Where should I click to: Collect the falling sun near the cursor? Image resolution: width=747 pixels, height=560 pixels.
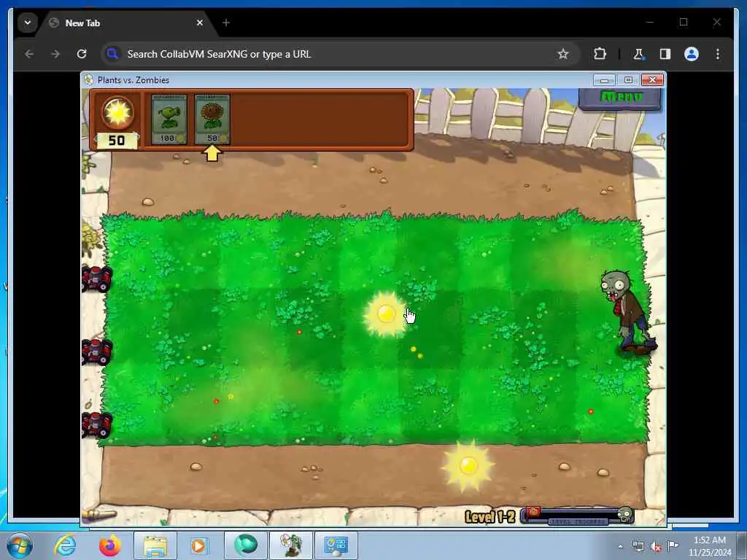(x=385, y=314)
